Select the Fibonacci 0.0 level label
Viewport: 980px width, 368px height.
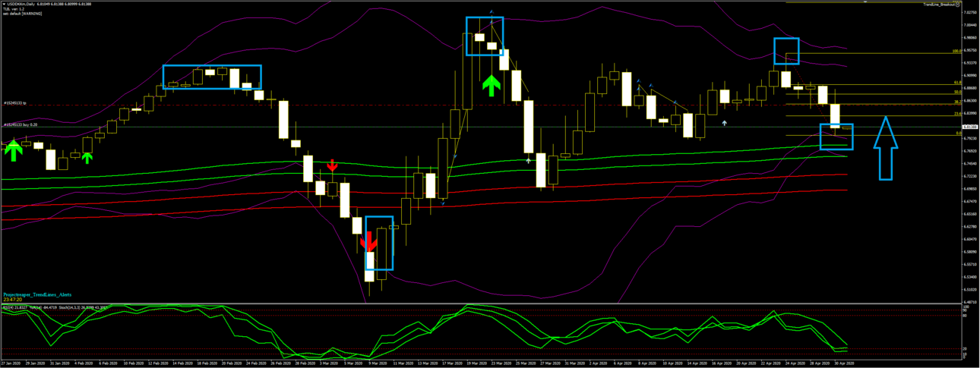click(958, 133)
